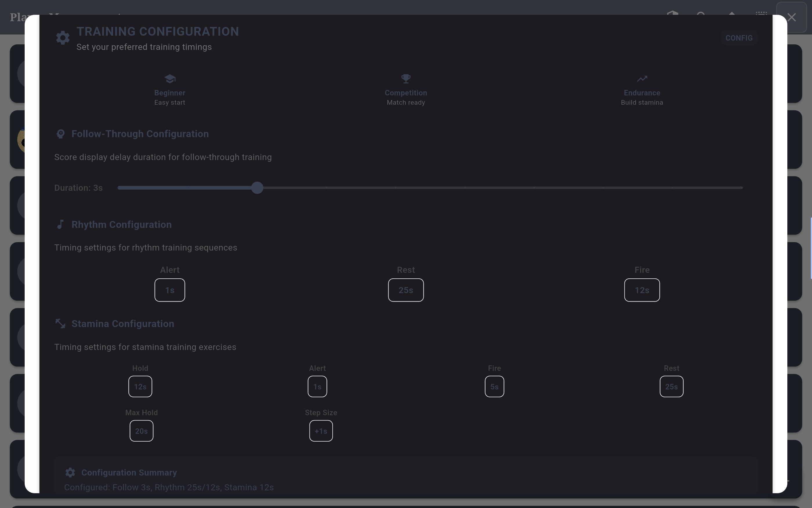The height and width of the screenshot is (508, 812).
Task: Select the Beginner preset graduation cap icon
Action: (x=170, y=79)
